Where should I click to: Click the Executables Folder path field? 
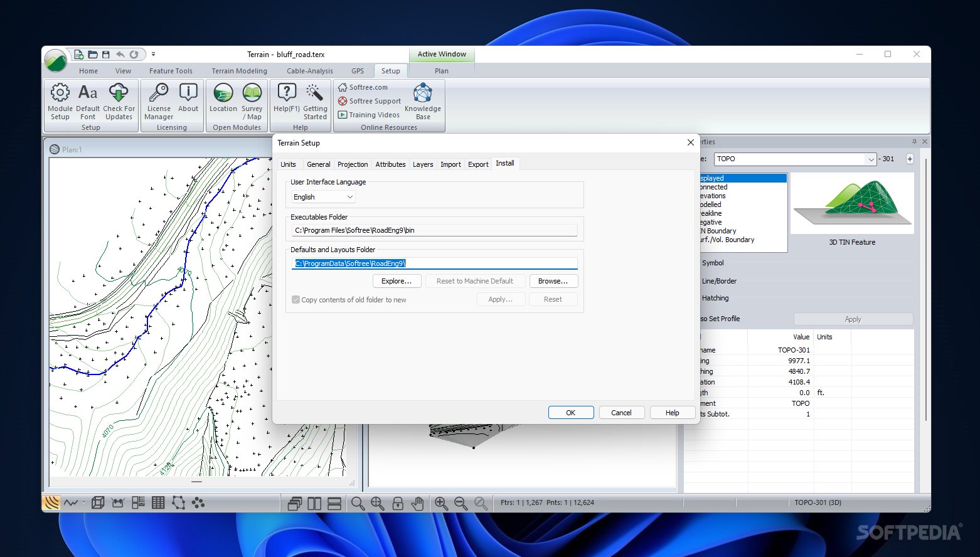[434, 230]
